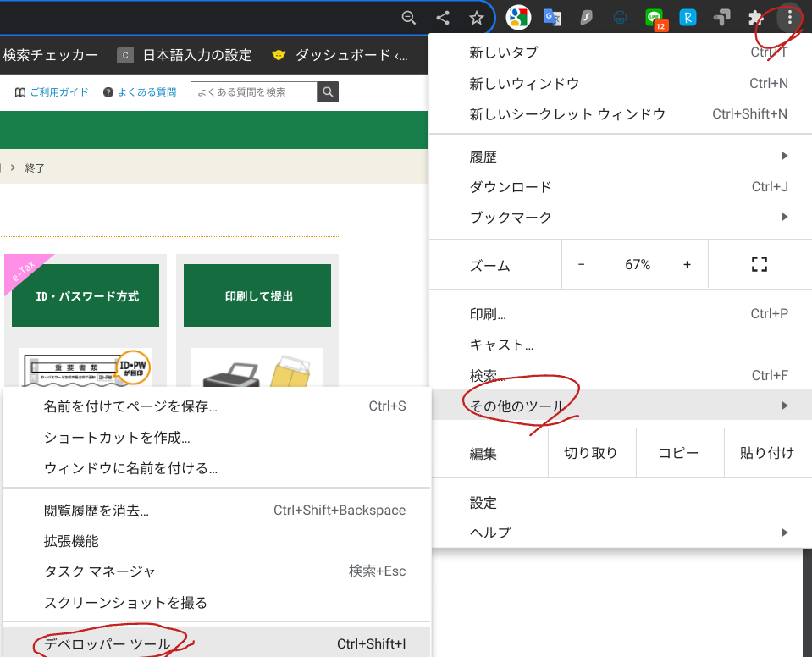Toggle fullscreen mode from the zoom row
The width and height of the screenshot is (812, 657).
click(x=760, y=264)
